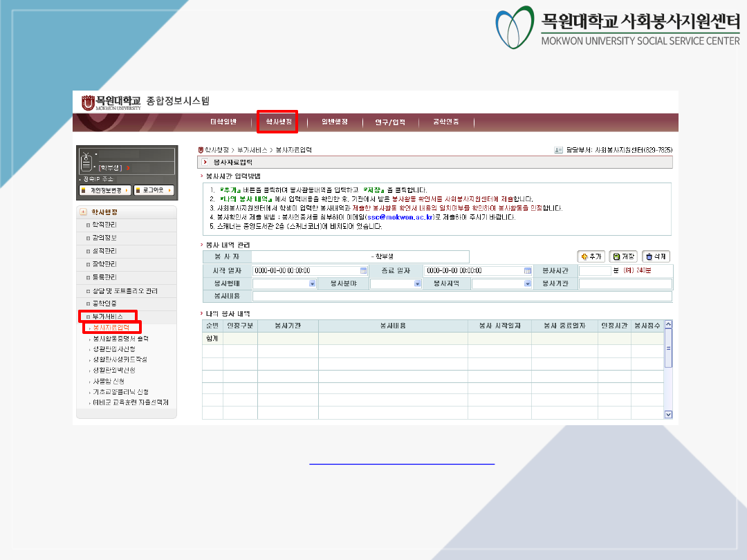Click the 저장 (save) button
This screenshot has height=560, width=747.
[623, 256]
